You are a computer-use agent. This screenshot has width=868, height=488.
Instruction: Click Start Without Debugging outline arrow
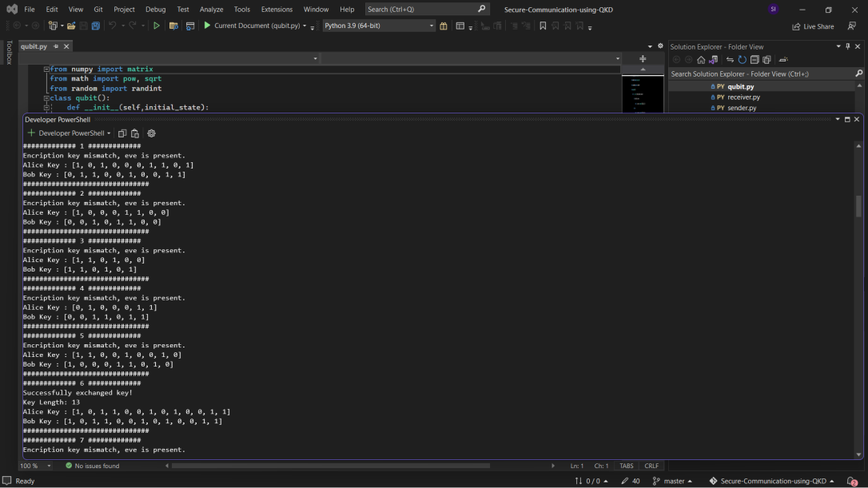(157, 26)
